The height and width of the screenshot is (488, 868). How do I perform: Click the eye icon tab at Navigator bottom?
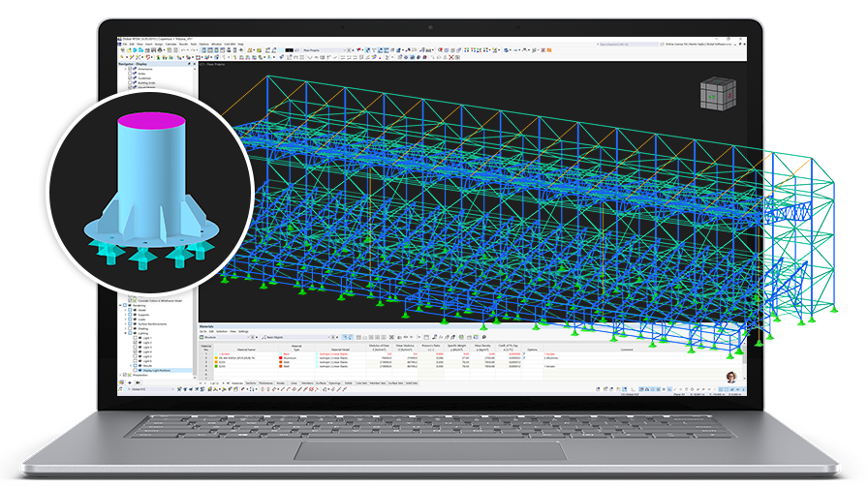tap(130, 382)
